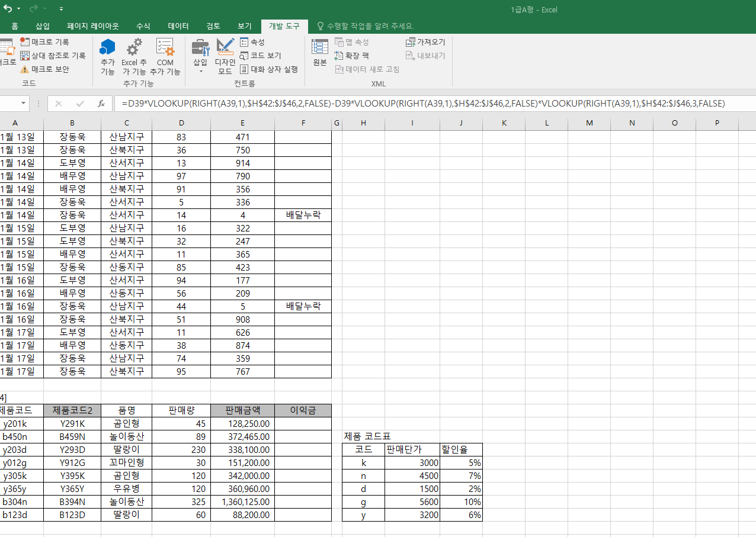Switch to the 데이터 (Data) tab
The width and height of the screenshot is (756, 537).
pos(178,26)
